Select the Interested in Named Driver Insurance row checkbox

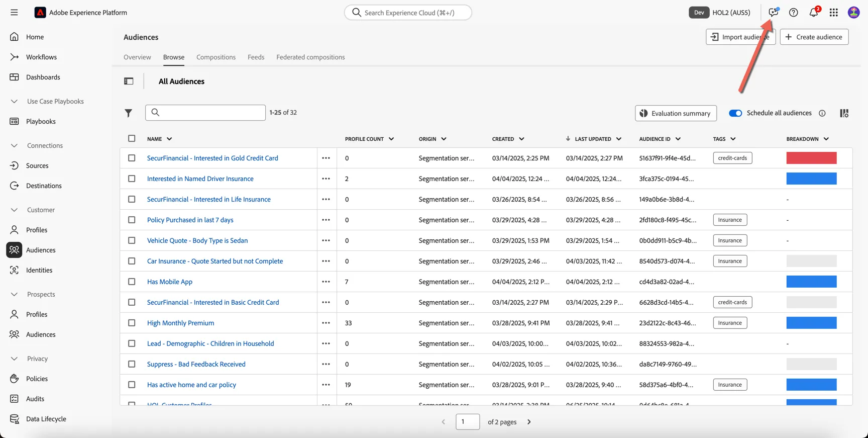coord(132,179)
